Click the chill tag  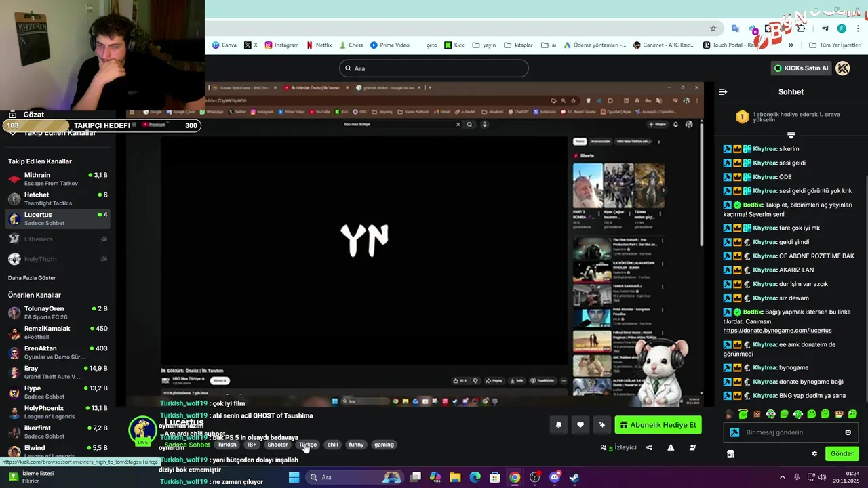tap(332, 445)
